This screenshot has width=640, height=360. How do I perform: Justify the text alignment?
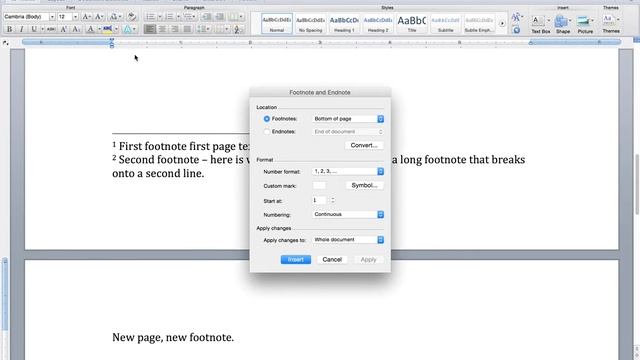click(187, 29)
